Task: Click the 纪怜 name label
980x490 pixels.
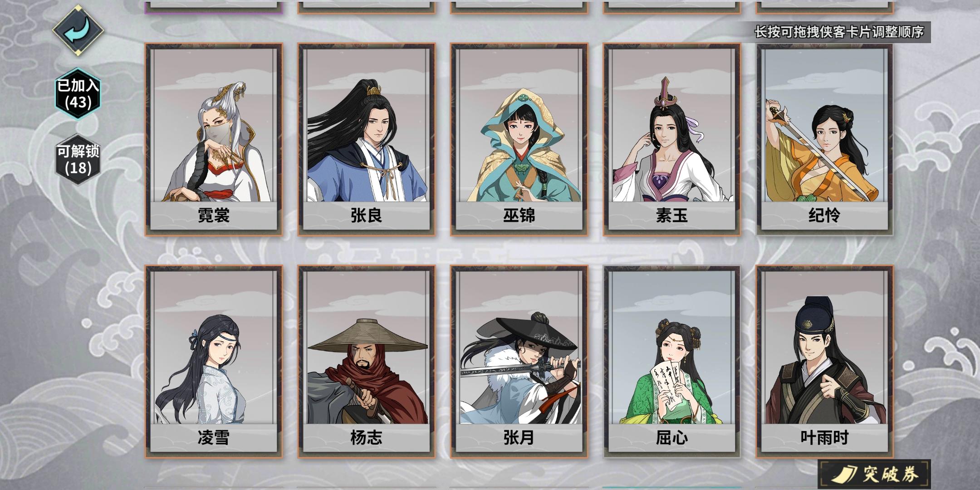Action: tap(824, 216)
